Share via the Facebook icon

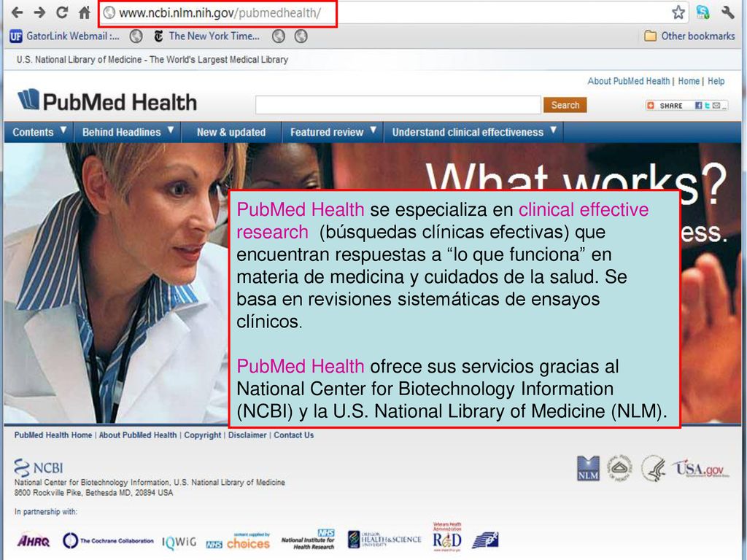698,106
